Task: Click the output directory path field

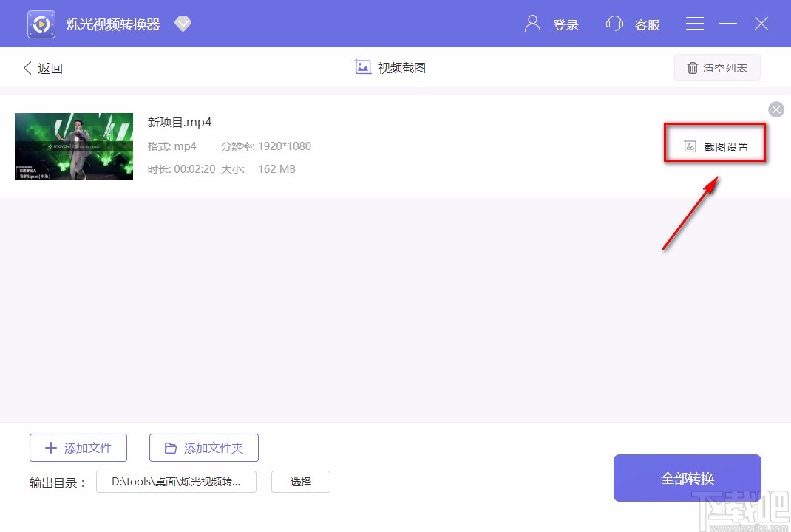Action: pyautogui.click(x=176, y=481)
